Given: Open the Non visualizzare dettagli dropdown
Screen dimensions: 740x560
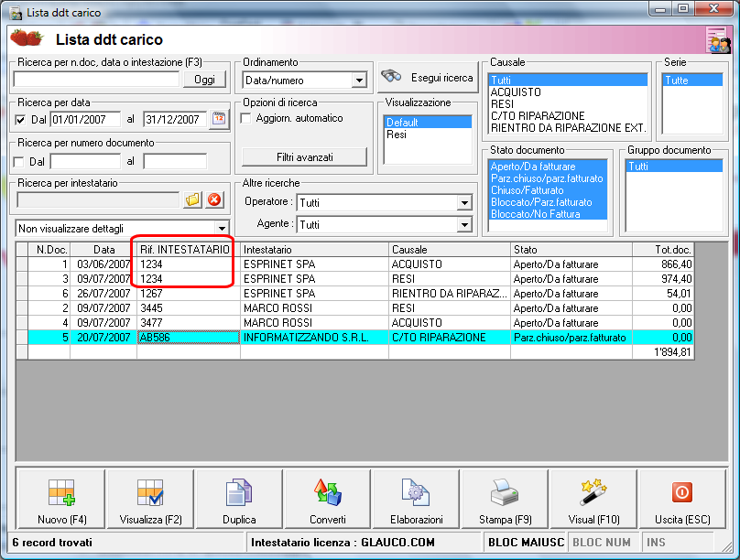Looking at the screenshot, I should coord(222,229).
